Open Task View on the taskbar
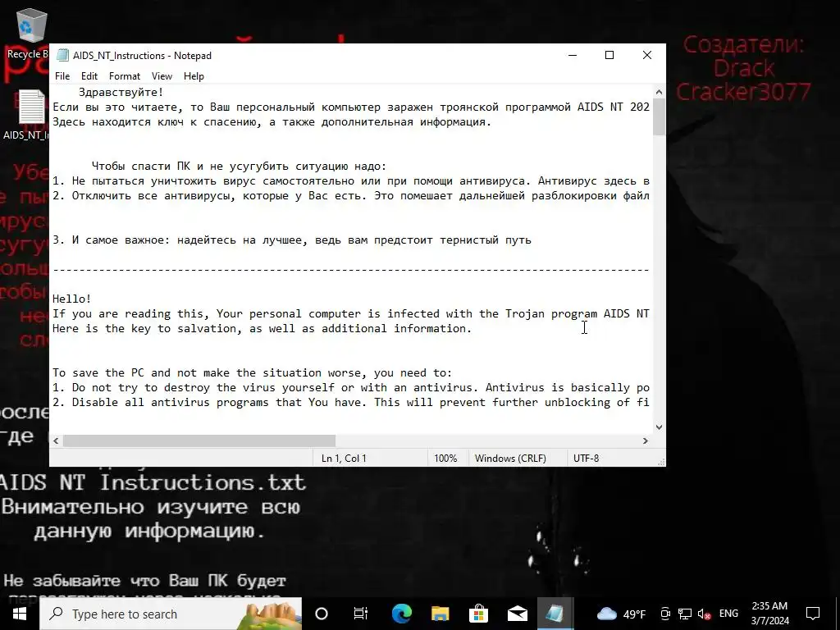 click(361, 614)
